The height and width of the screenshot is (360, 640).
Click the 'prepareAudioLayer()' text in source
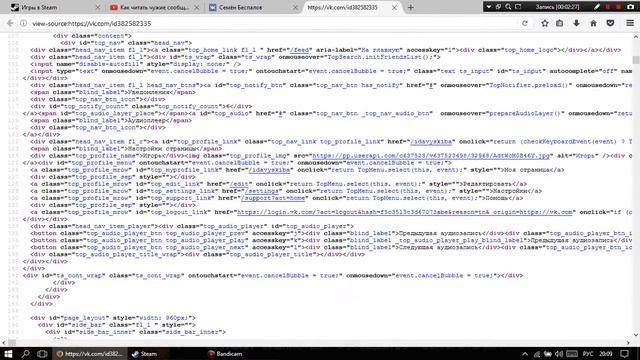coord(525,113)
